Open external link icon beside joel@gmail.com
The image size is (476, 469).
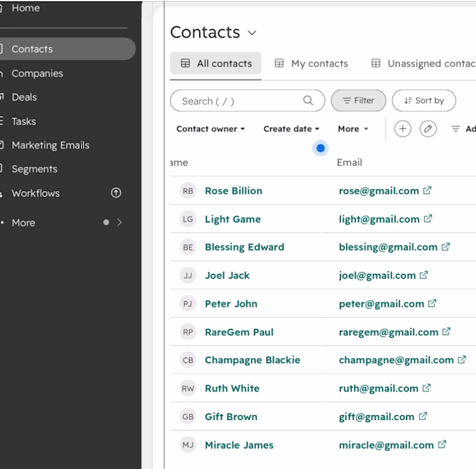coord(424,275)
